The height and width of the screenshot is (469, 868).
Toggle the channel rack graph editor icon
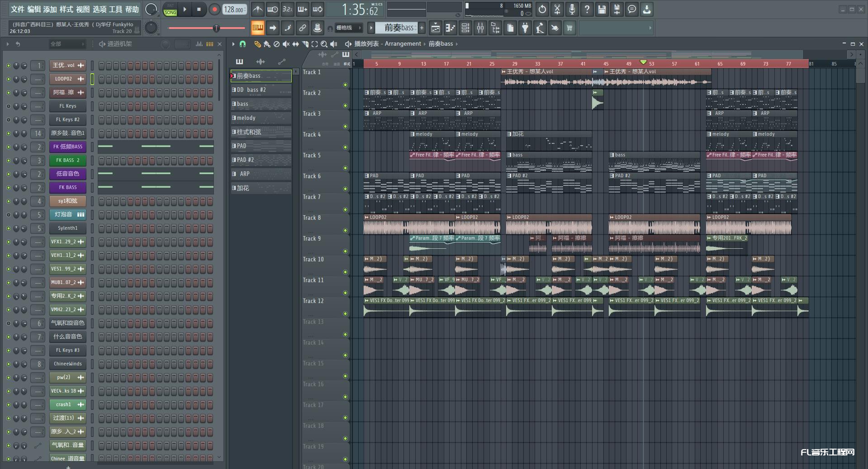[x=199, y=44]
